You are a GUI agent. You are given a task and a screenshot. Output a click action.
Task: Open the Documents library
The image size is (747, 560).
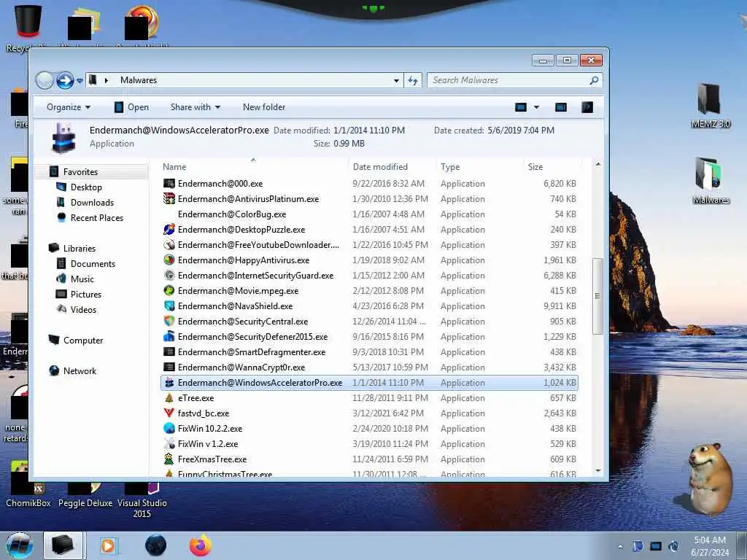pos(93,263)
